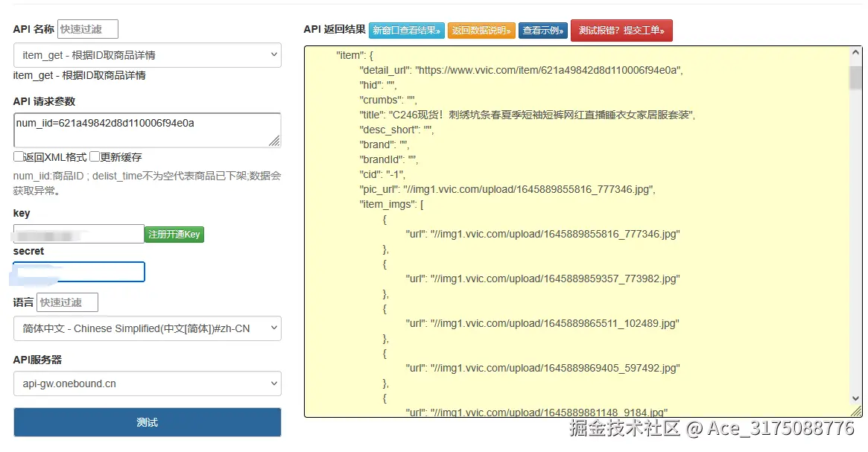Click the result textarea resize grip

click(856, 411)
